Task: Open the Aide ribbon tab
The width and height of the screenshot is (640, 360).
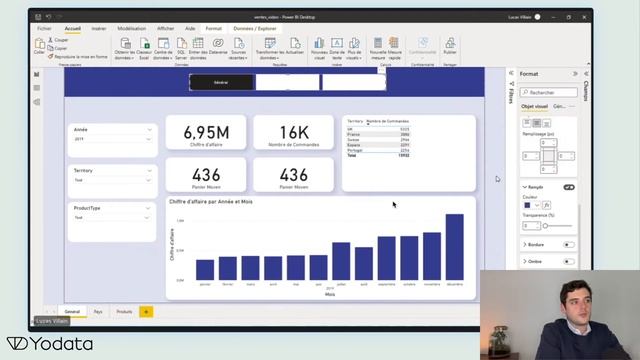Action: [190, 29]
